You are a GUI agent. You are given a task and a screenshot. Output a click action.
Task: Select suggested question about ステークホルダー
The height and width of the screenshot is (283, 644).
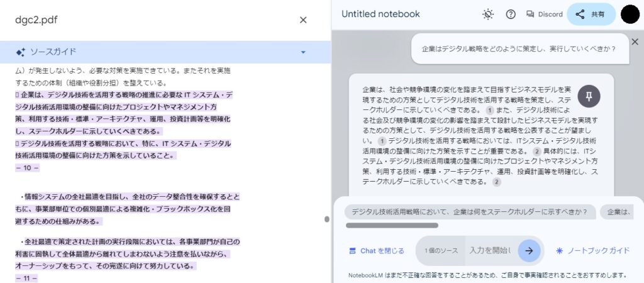pos(470,212)
